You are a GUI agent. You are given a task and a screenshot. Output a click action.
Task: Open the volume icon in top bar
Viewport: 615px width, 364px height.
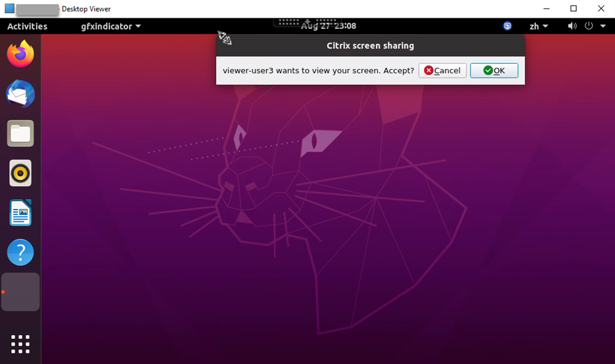click(x=572, y=26)
